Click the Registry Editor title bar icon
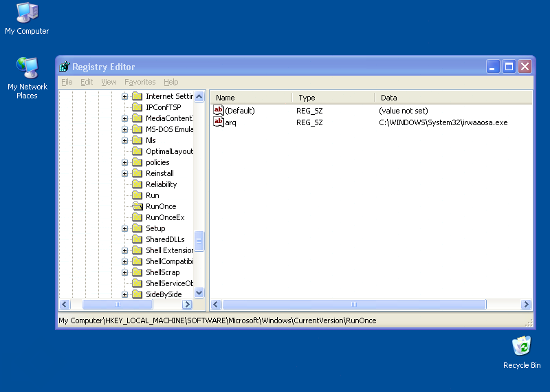Viewport: 550px width, 392px height. (65, 66)
